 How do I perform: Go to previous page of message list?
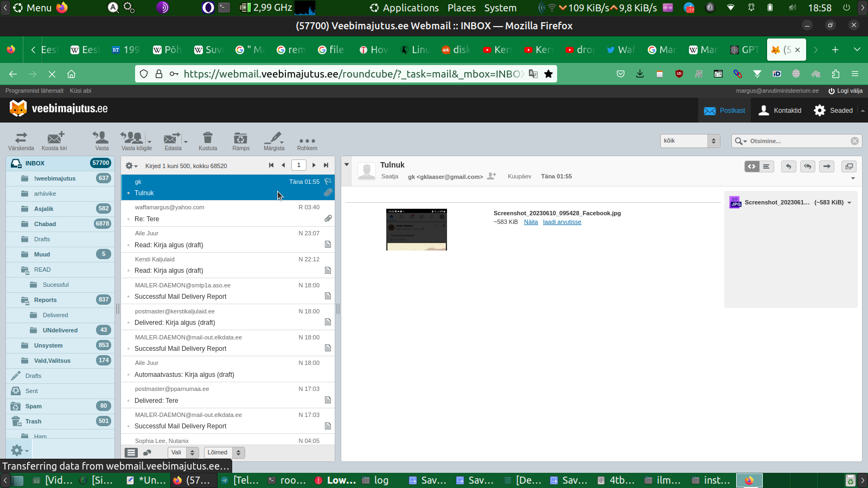point(283,165)
